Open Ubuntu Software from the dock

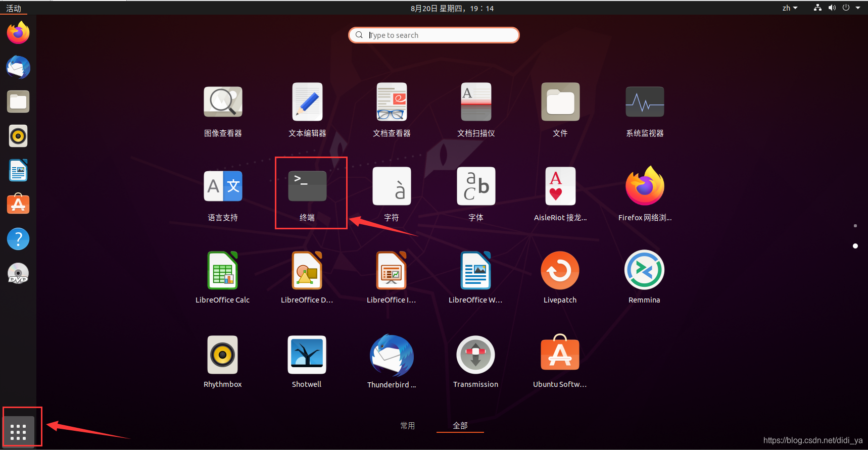[18, 205]
